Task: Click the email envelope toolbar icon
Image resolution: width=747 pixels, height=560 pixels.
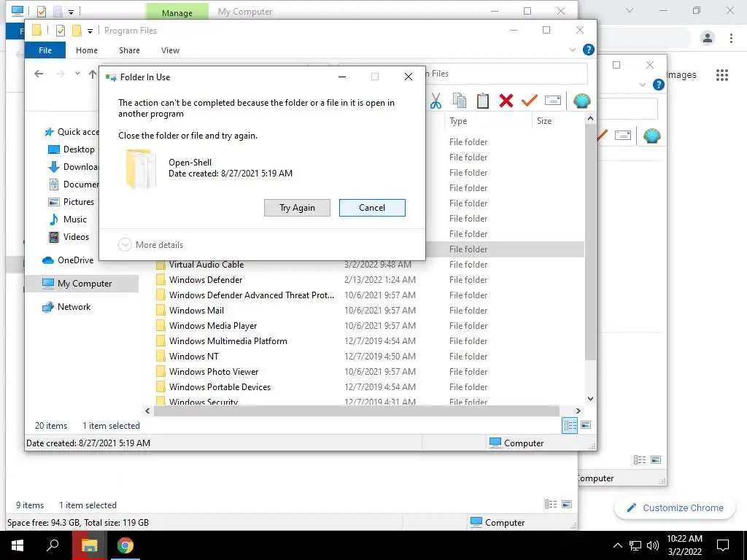Action: coord(553,101)
